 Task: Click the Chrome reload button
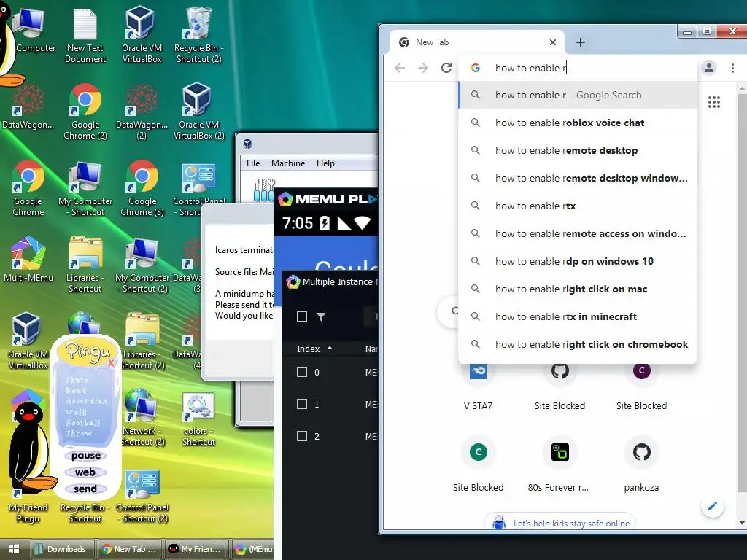[x=446, y=68]
